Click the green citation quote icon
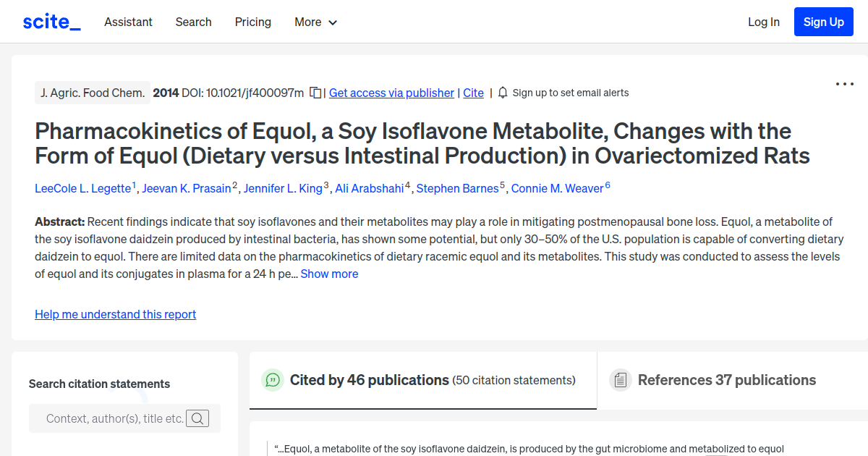 pyautogui.click(x=272, y=379)
